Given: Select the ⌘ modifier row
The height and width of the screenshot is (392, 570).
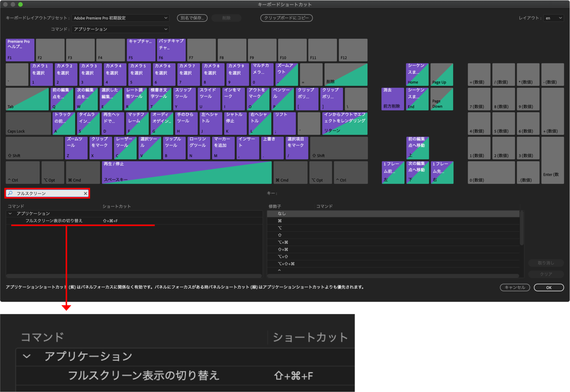Looking at the screenshot, I should coord(393,221).
